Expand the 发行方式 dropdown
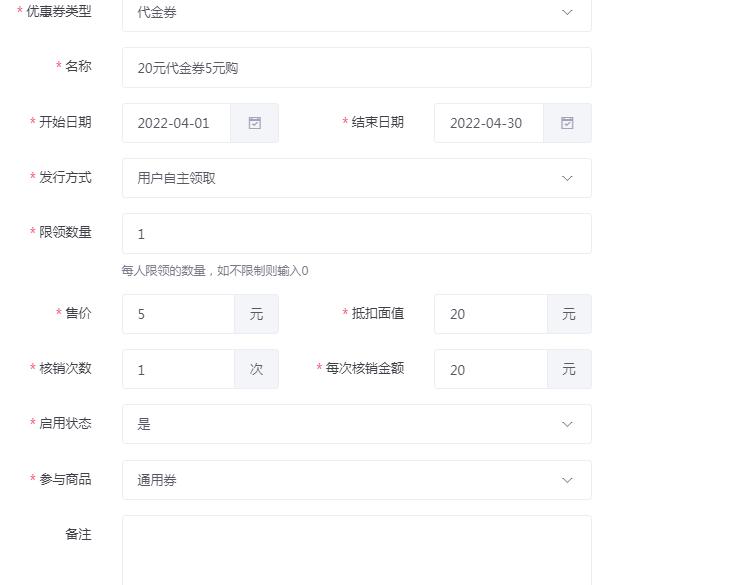Image resolution: width=754 pixels, height=585 pixels. coord(567,178)
